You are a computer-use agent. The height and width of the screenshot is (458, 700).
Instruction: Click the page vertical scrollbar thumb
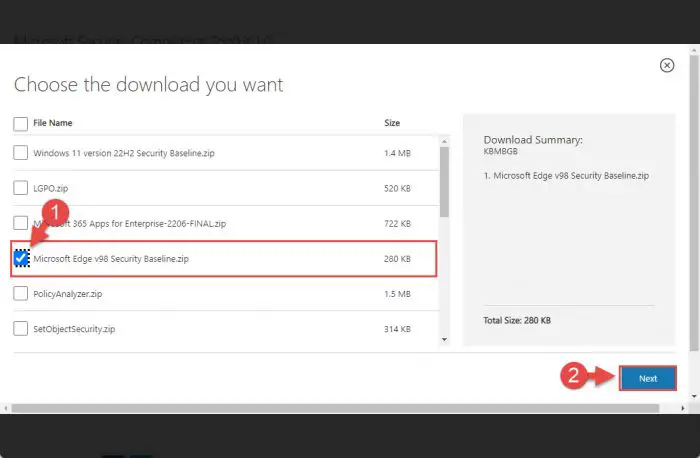pyautogui.click(x=694, y=202)
